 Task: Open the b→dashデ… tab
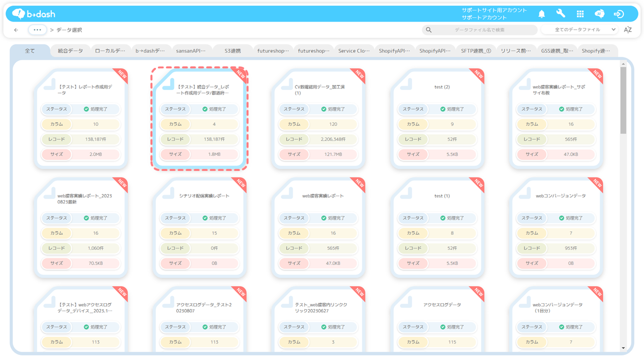[x=151, y=51]
